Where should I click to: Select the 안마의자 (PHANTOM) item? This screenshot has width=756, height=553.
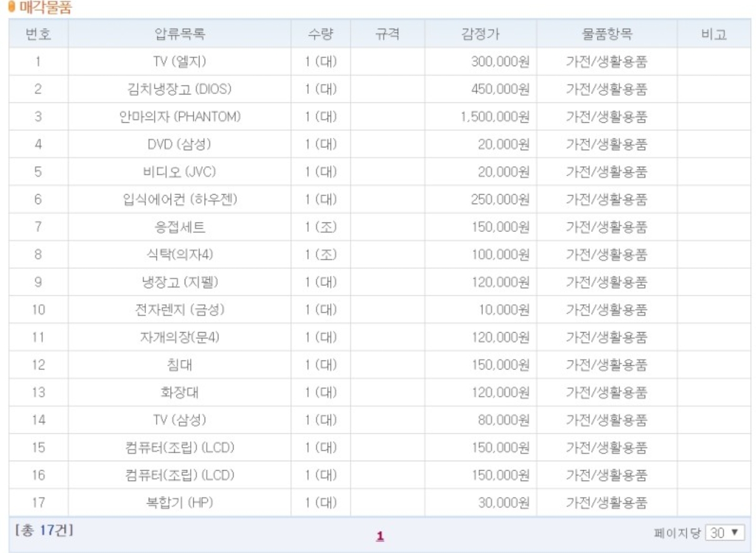[x=180, y=116]
